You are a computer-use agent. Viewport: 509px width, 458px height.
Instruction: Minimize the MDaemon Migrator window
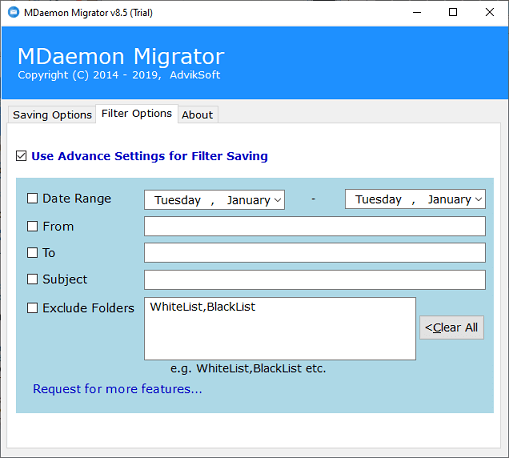(x=417, y=13)
